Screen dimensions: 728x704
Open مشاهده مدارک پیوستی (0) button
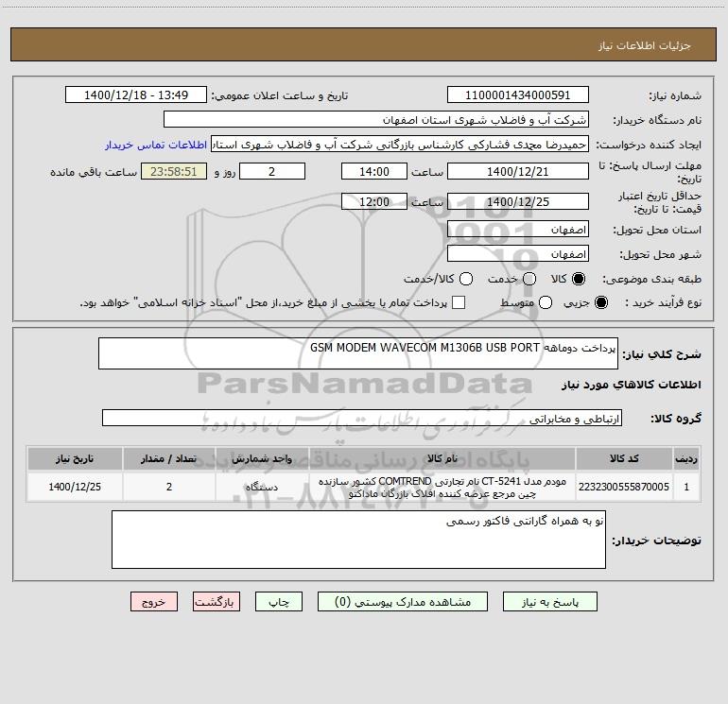pyautogui.click(x=403, y=602)
